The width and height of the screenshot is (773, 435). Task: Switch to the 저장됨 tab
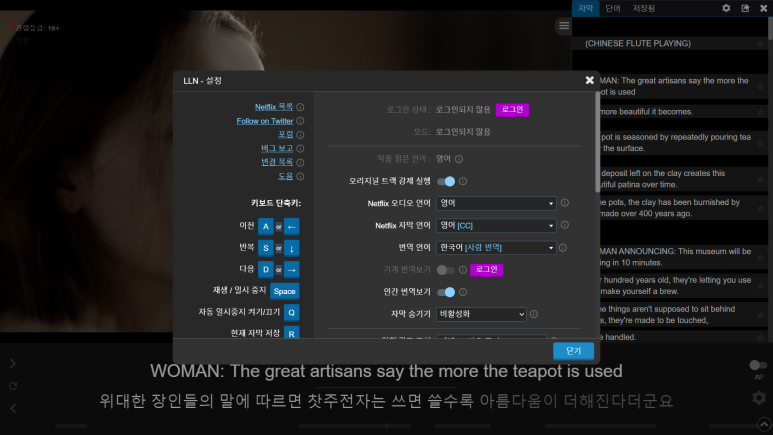click(x=644, y=8)
